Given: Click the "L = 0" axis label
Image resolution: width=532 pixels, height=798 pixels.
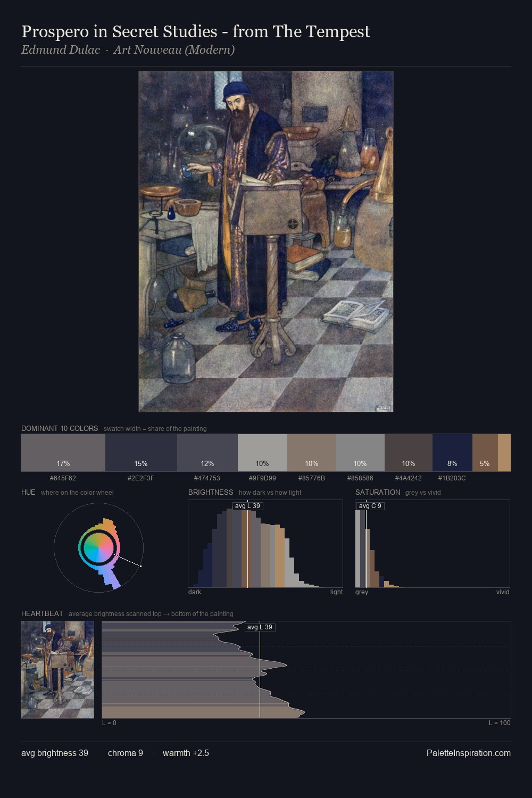Looking at the screenshot, I should click(x=109, y=723).
